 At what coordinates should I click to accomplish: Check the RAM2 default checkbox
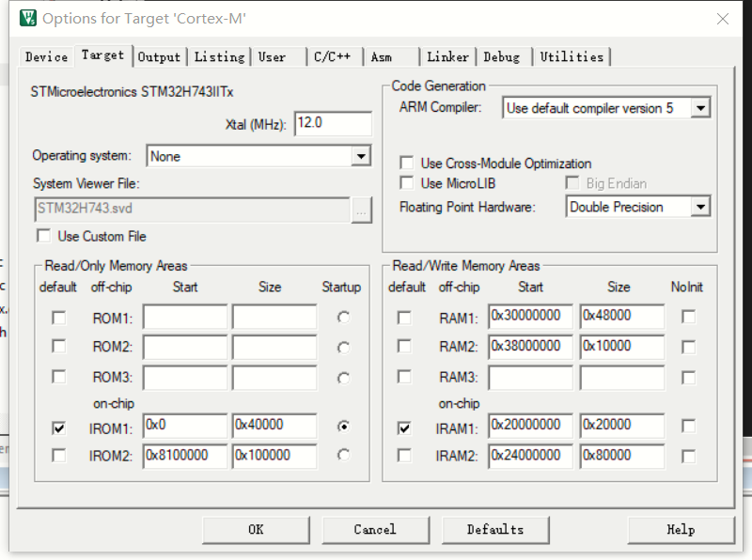click(x=404, y=346)
